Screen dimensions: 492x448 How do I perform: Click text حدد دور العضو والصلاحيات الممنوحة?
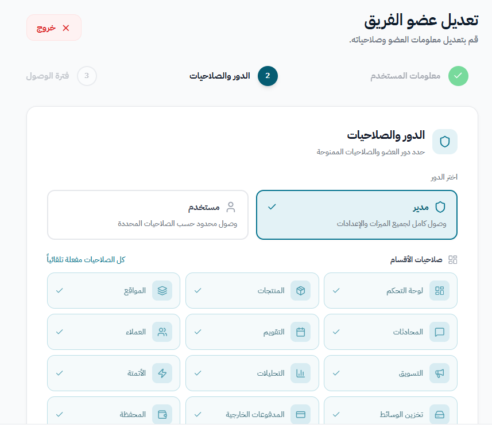[x=370, y=152]
